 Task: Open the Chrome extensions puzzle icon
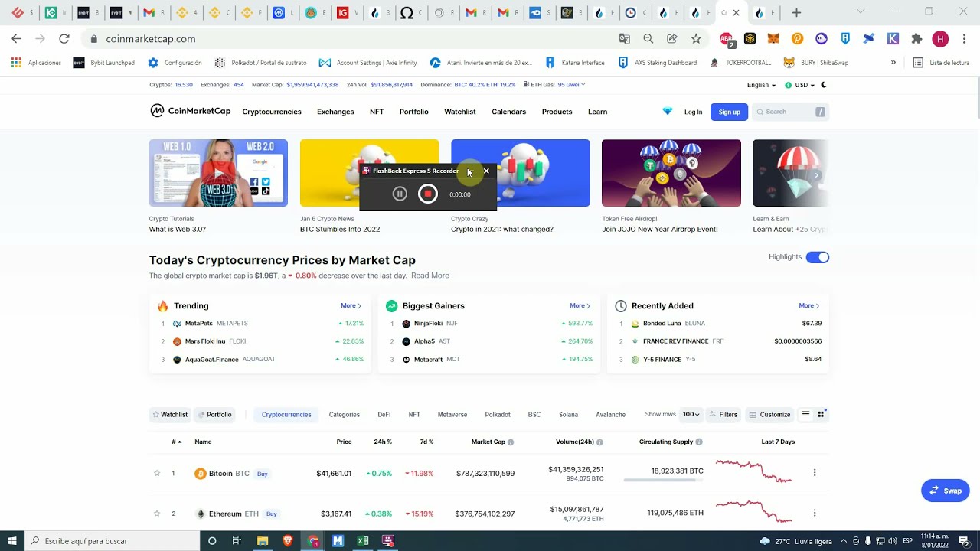pyautogui.click(x=916, y=38)
